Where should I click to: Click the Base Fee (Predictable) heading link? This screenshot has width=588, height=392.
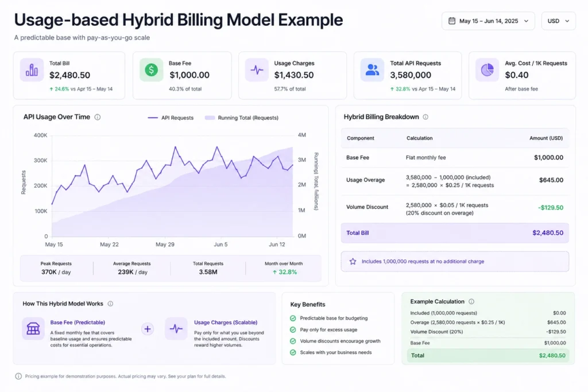coord(78,323)
